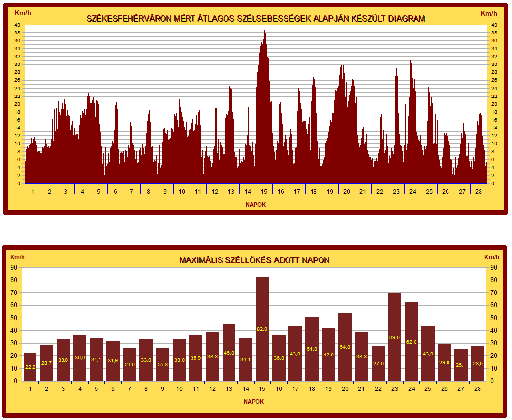Click the day 2 bar labeled 28,7
This screenshot has height=420, width=512.
click(46, 362)
